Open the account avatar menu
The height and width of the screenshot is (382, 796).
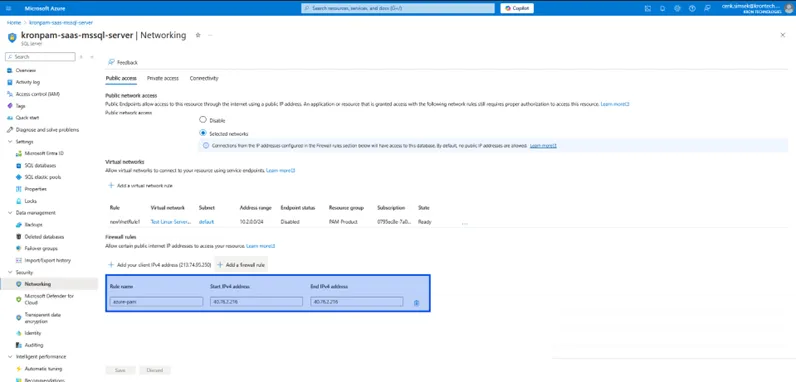pyautogui.click(x=788, y=8)
